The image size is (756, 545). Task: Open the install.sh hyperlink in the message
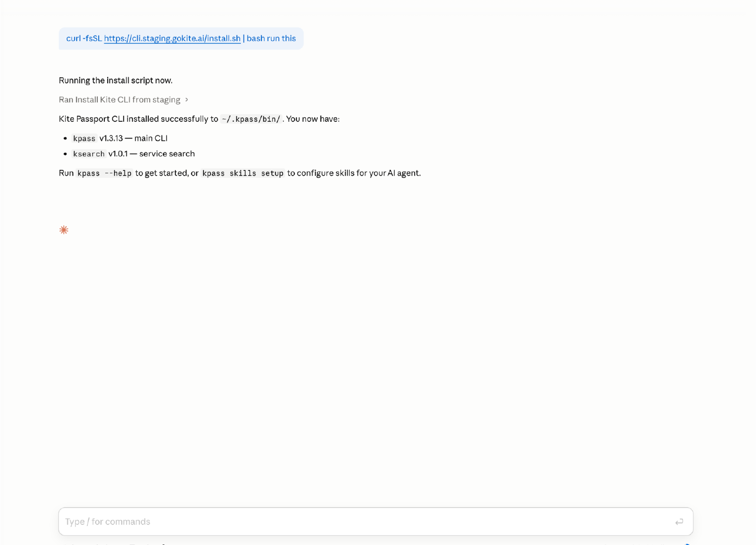[173, 38]
